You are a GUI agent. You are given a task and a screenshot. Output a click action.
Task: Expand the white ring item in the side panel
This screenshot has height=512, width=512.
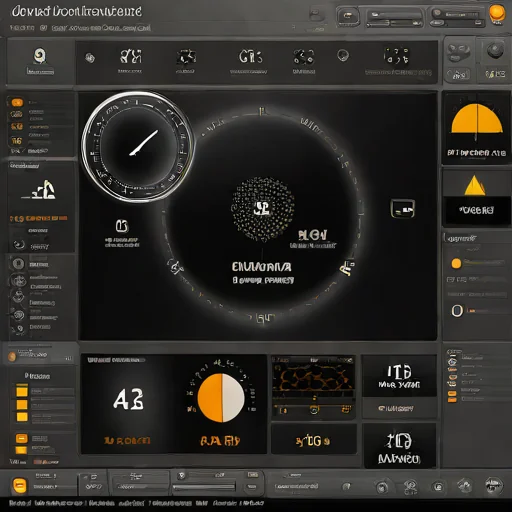(457, 311)
